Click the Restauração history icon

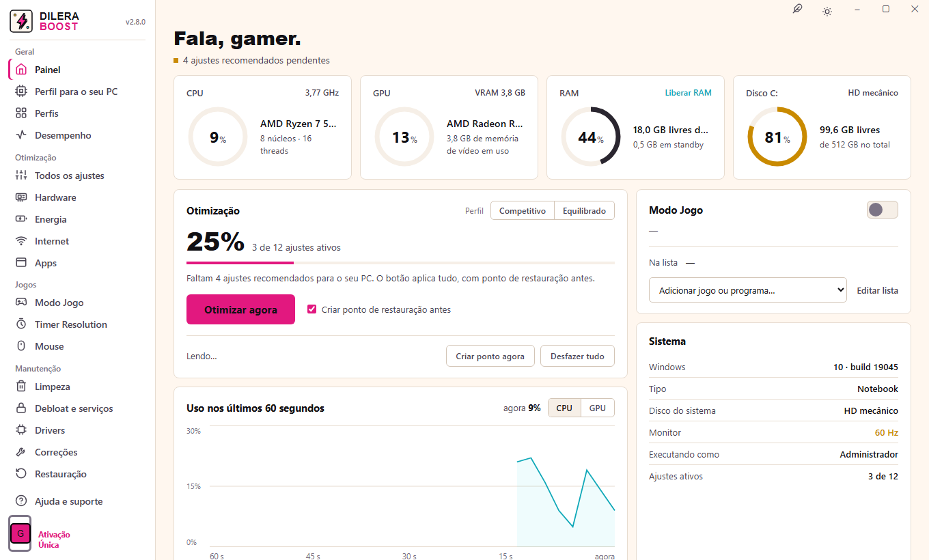tap(21, 474)
